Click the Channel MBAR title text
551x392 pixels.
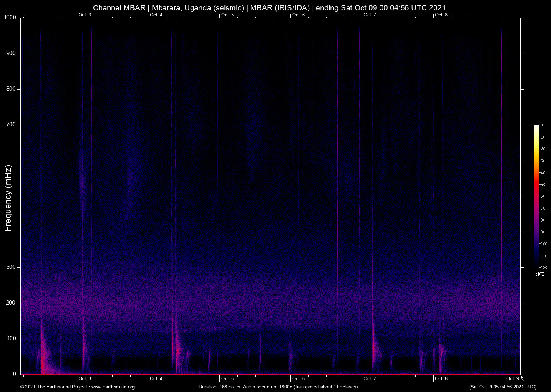point(119,7)
